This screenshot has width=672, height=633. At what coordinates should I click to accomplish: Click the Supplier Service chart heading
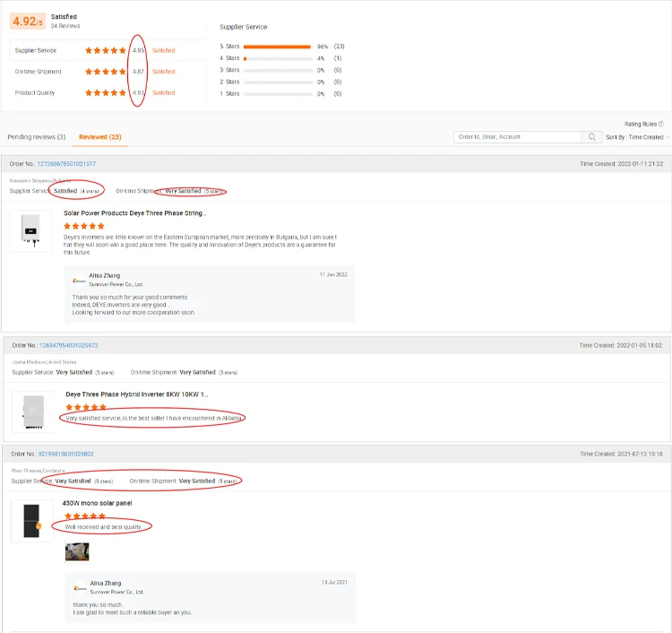pos(244,27)
